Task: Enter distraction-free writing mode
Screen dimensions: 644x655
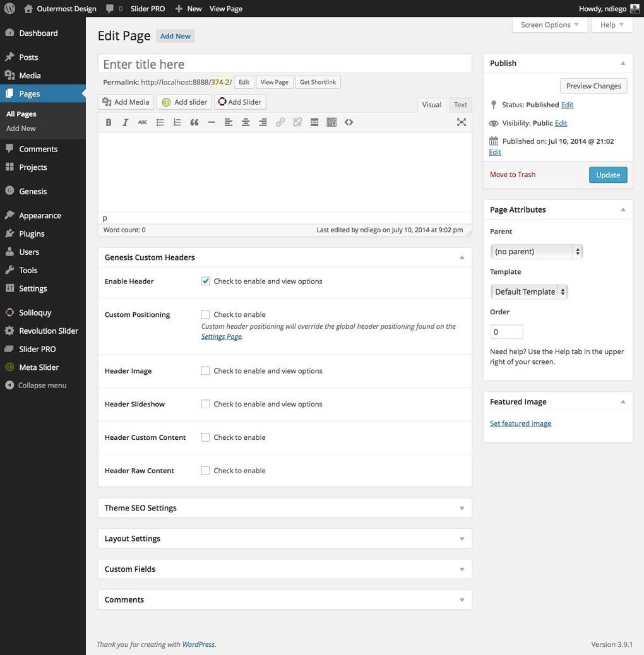Action: (x=462, y=122)
